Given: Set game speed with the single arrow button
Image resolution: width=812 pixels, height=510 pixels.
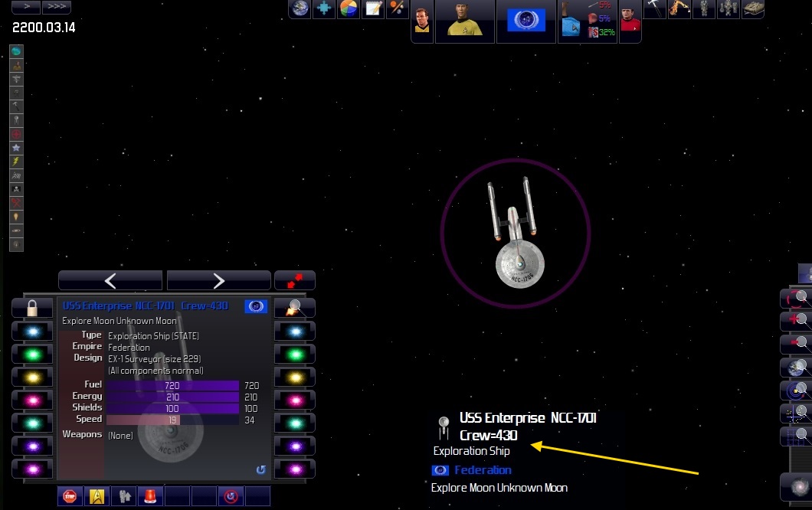Looking at the screenshot, I should pos(26,7).
